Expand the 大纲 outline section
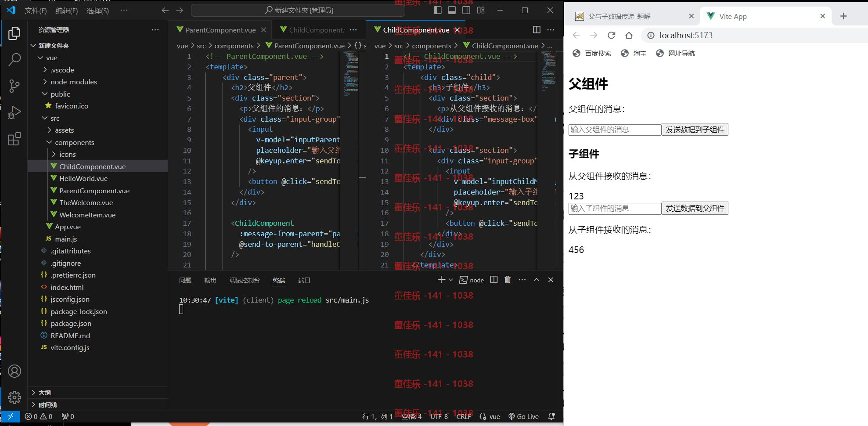The height and width of the screenshot is (426, 868). tap(44, 393)
